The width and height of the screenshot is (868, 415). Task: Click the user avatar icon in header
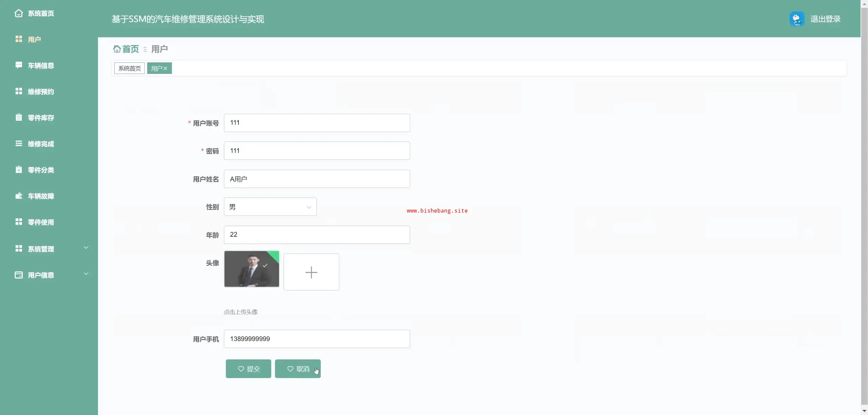[796, 19]
